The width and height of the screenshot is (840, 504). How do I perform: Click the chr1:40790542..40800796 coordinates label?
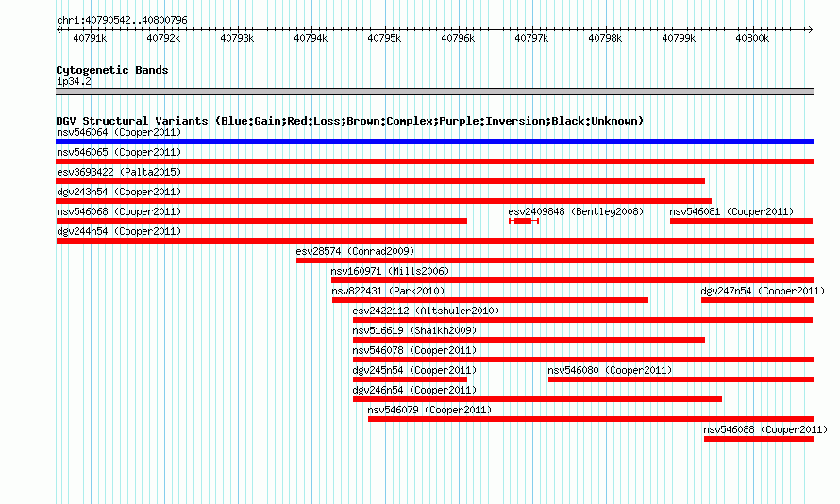click(x=122, y=20)
